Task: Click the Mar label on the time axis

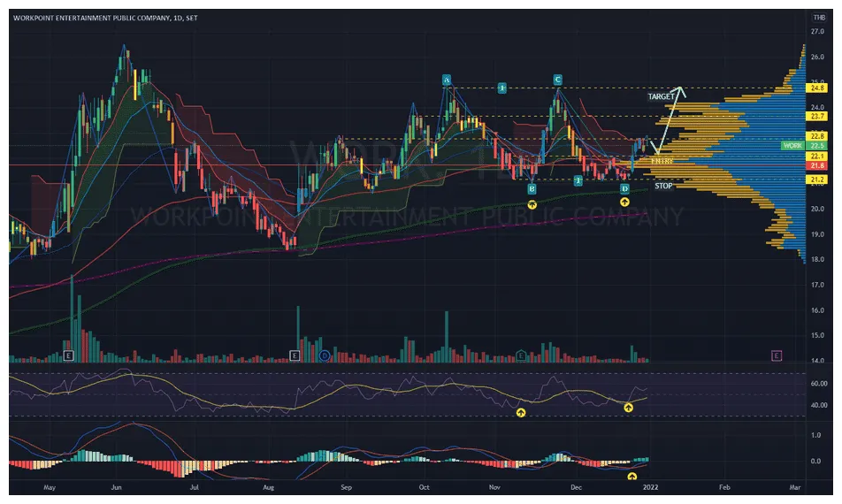Action: [795, 487]
